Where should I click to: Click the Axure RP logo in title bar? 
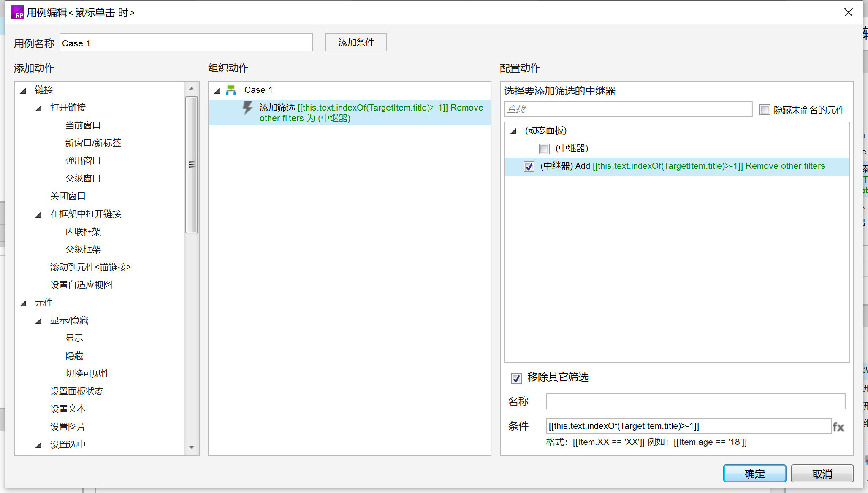18,12
